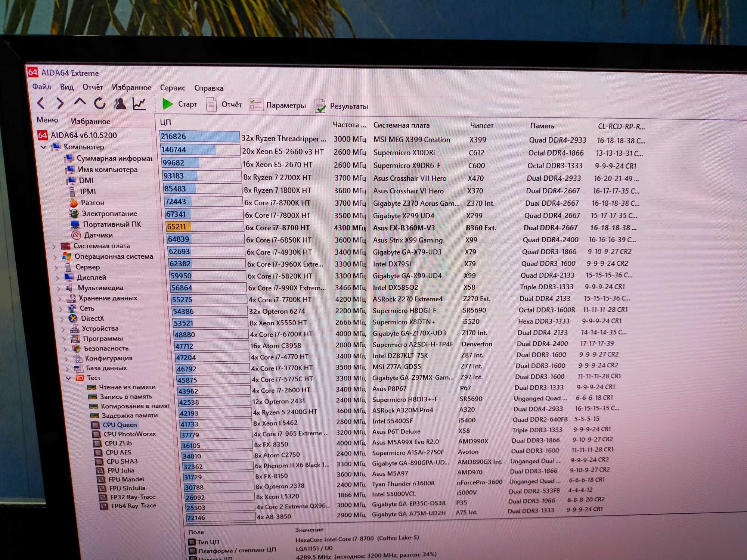This screenshot has height=560, width=747.
Task: Open Отчёт from the toolbar
Action: click(224, 105)
